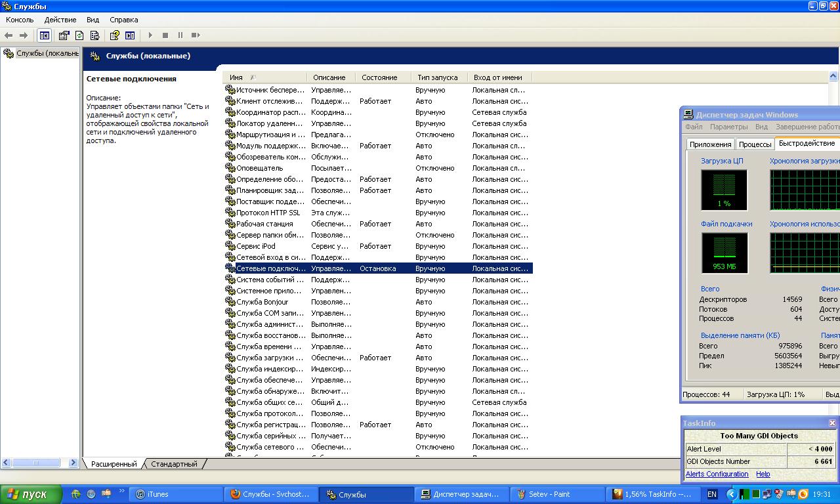Open the пуск Start button

[x=31, y=494]
